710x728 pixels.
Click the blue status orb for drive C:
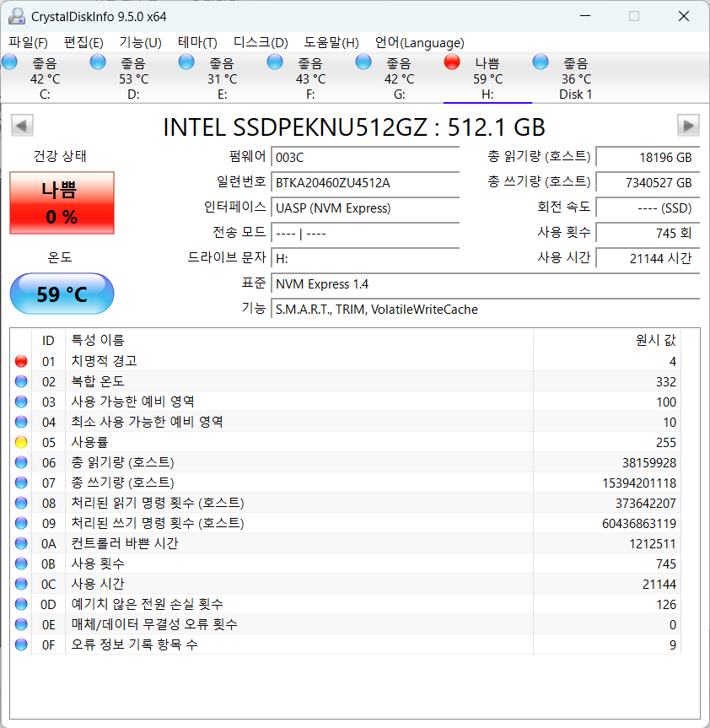click(x=9, y=62)
